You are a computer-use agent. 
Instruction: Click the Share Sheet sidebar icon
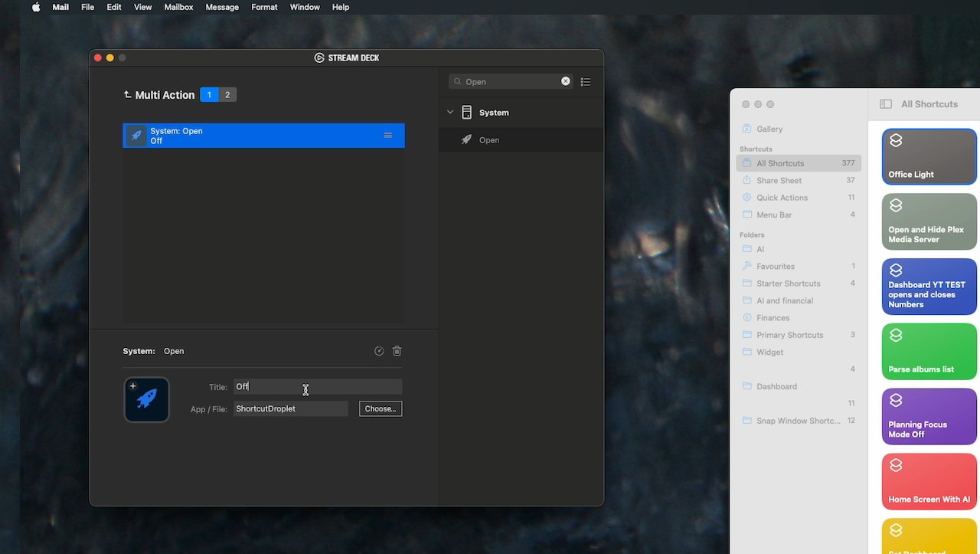747,181
